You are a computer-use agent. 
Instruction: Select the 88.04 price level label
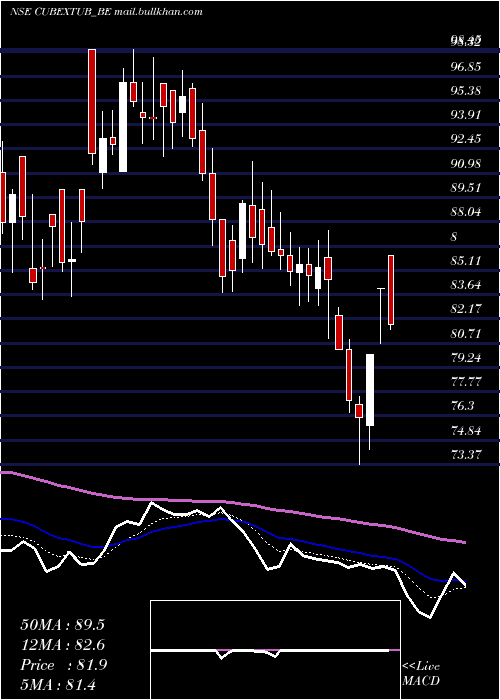(x=466, y=212)
